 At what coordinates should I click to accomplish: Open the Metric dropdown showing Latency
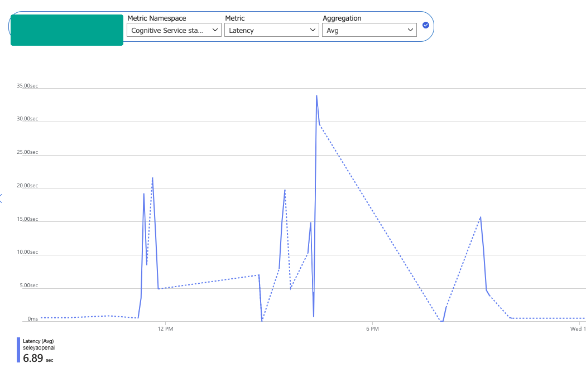pyautogui.click(x=271, y=30)
